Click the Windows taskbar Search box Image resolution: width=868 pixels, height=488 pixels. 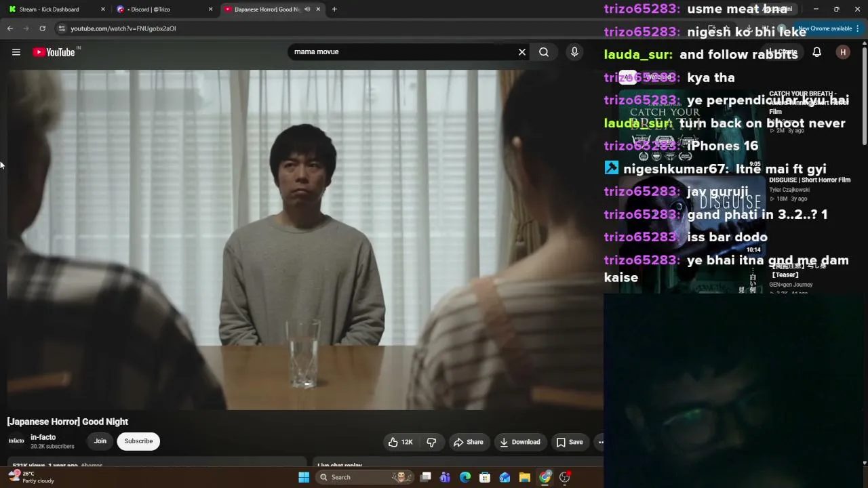pyautogui.click(x=366, y=477)
